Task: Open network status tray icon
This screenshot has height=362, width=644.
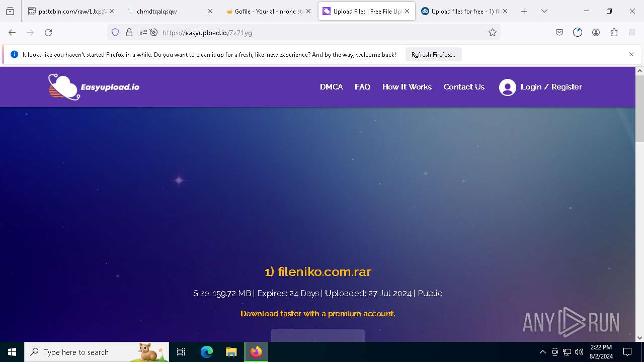Action: (x=567, y=352)
